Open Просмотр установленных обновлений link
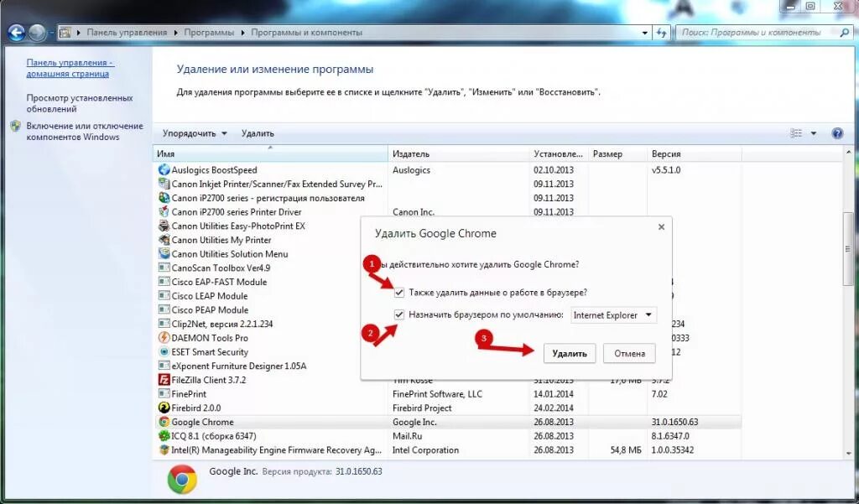This screenshot has width=859, height=504. click(80, 103)
